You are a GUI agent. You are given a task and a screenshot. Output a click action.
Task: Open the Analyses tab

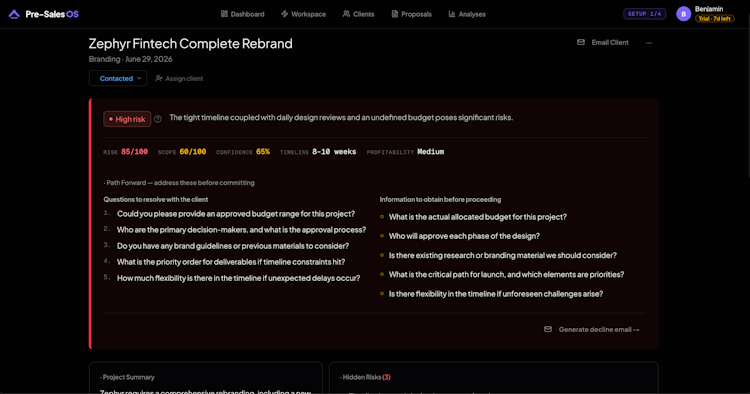(x=467, y=14)
